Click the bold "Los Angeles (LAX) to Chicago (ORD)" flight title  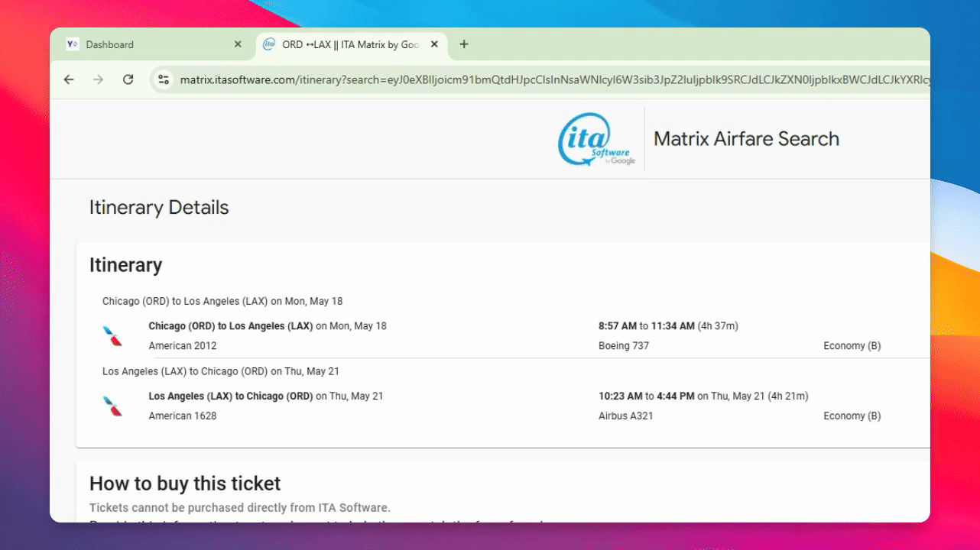pos(231,396)
